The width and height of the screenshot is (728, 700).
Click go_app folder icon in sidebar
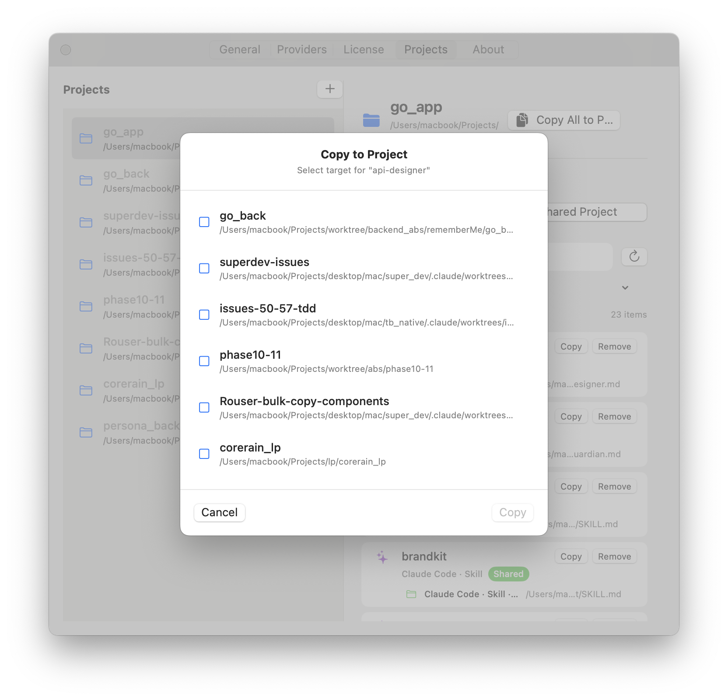coord(86,139)
